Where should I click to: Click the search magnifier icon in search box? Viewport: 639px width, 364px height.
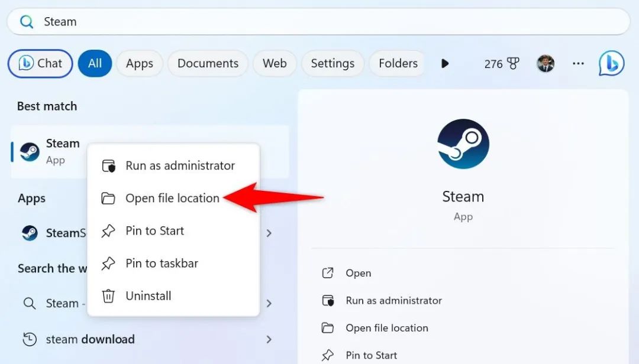pyautogui.click(x=27, y=22)
